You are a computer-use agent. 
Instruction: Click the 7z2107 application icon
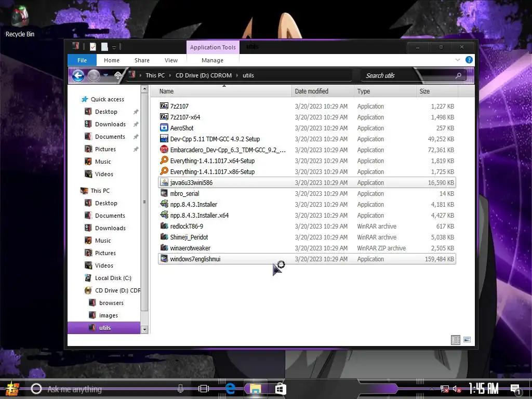click(164, 106)
